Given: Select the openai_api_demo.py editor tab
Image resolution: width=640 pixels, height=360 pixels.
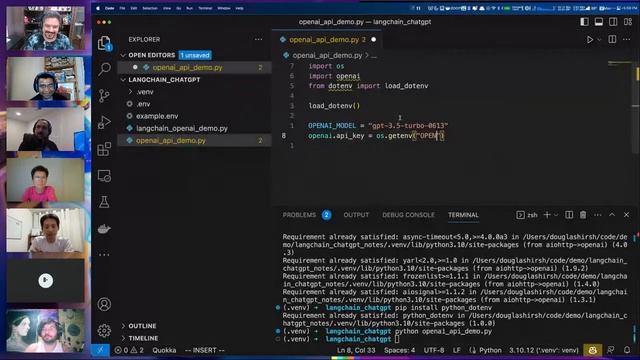Looking at the screenshot, I should [x=324, y=40].
